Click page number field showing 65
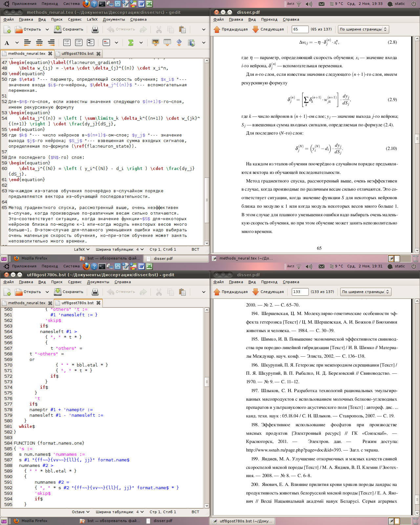Screen dimensions: 420x525 click(300, 29)
